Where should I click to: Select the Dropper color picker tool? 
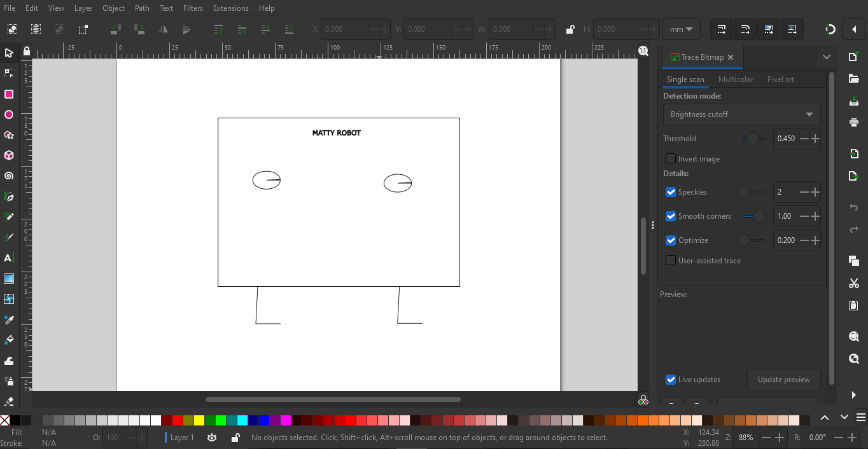9,319
